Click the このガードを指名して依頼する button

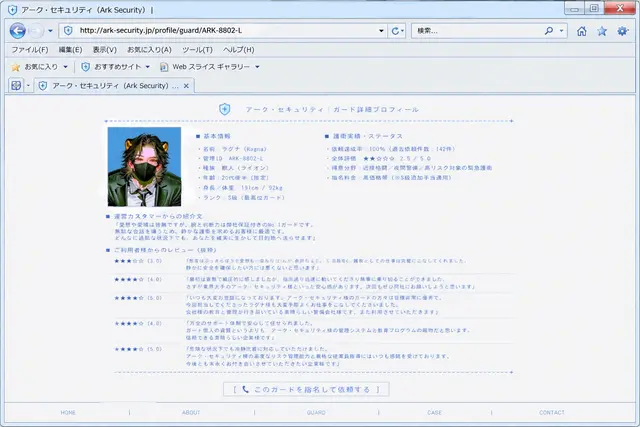[306, 389]
